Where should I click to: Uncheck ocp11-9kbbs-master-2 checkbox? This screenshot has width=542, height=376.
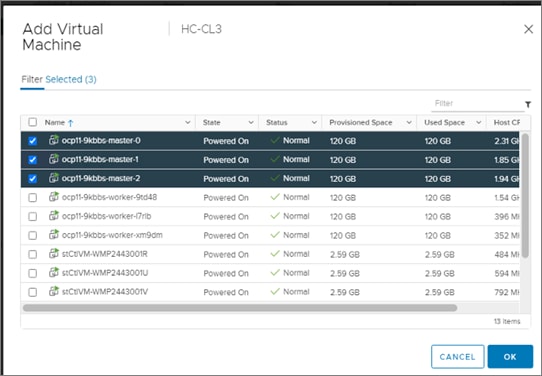pos(32,179)
